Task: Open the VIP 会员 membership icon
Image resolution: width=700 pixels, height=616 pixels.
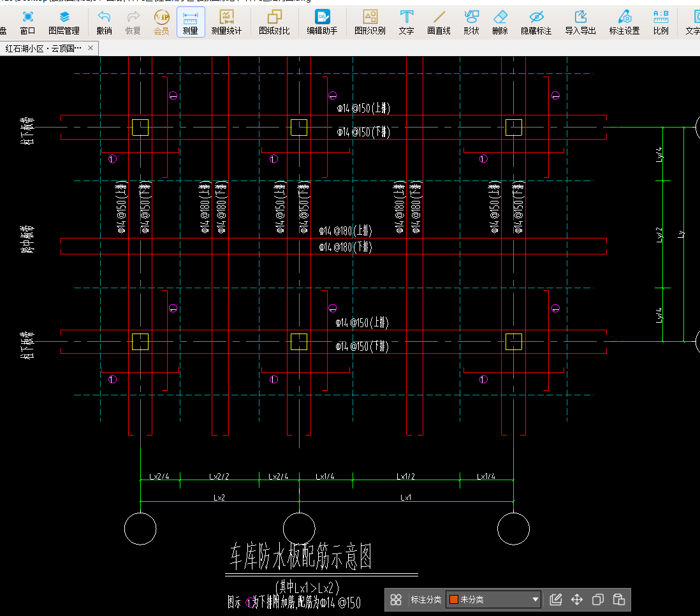Action: pos(161,23)
